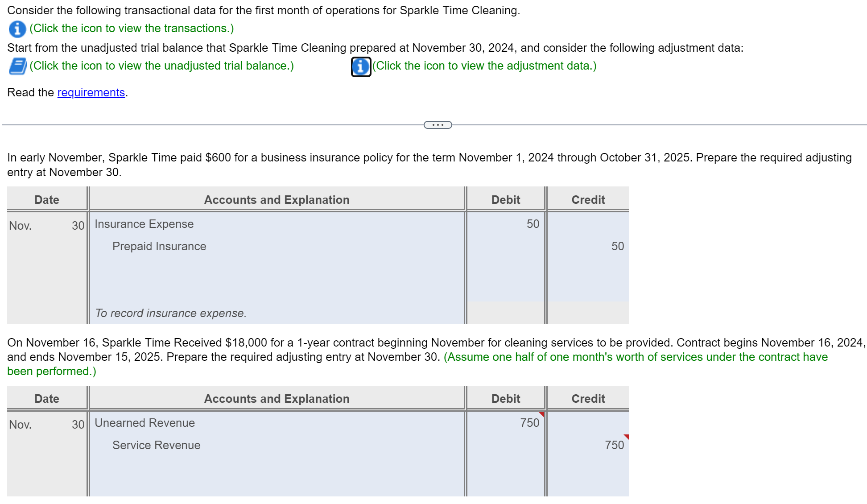Click the Accounts and Explanation column header
The image size is (867, 504).
tap(277, 200)
